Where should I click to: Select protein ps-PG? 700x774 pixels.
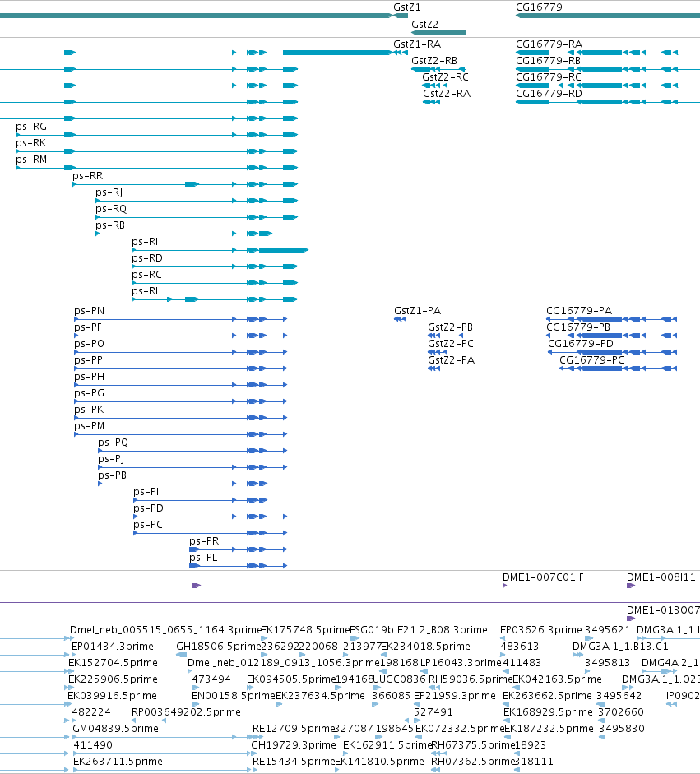(x=90, y=393)
